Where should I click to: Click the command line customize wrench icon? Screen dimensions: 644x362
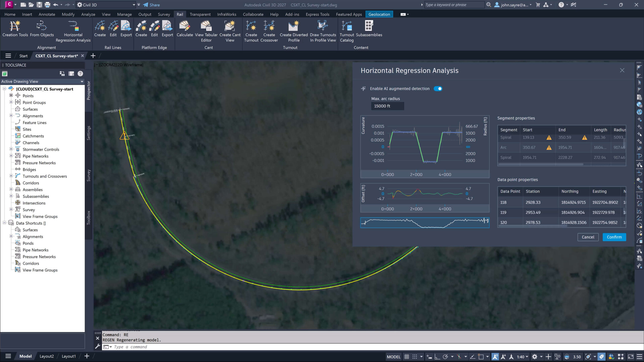[98, 347]
